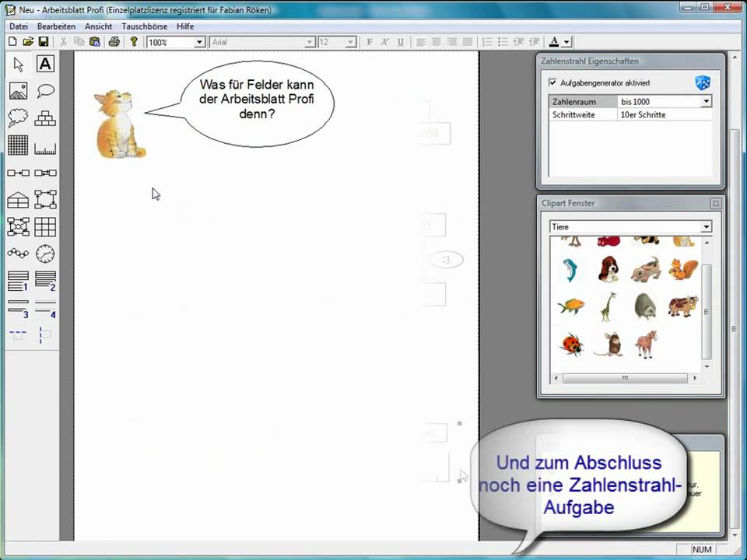The width and height of the screenshot is (747, 560).
Task: Select the cow clipart
Action: coord(683,306)
